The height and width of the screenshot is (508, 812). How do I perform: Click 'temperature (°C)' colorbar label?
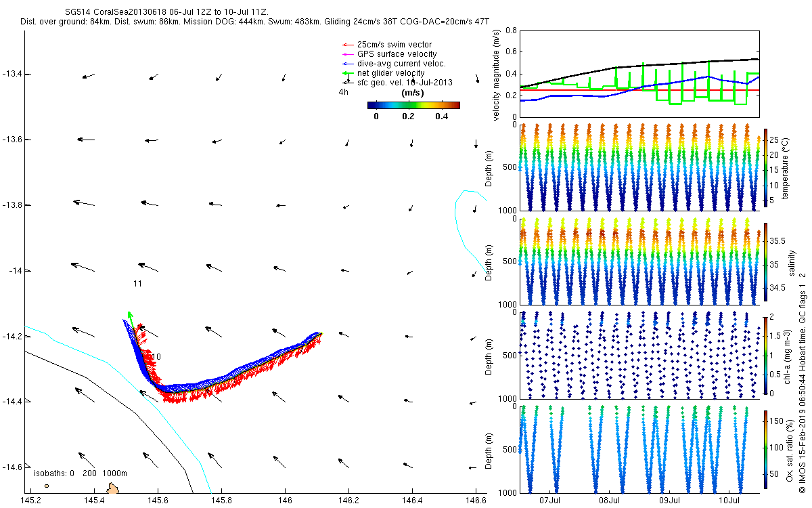pyautogui.click(x=786, y=167)
